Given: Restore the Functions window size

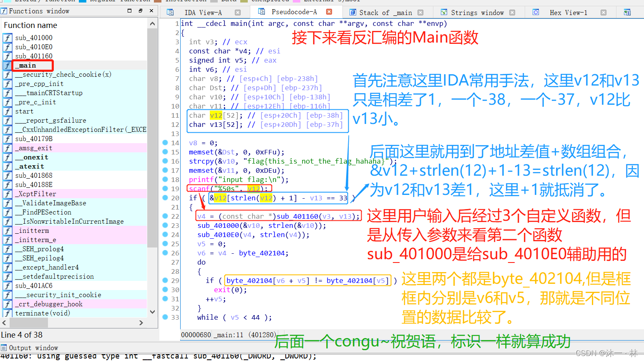Looking at the screenshot, I should 141,11.
